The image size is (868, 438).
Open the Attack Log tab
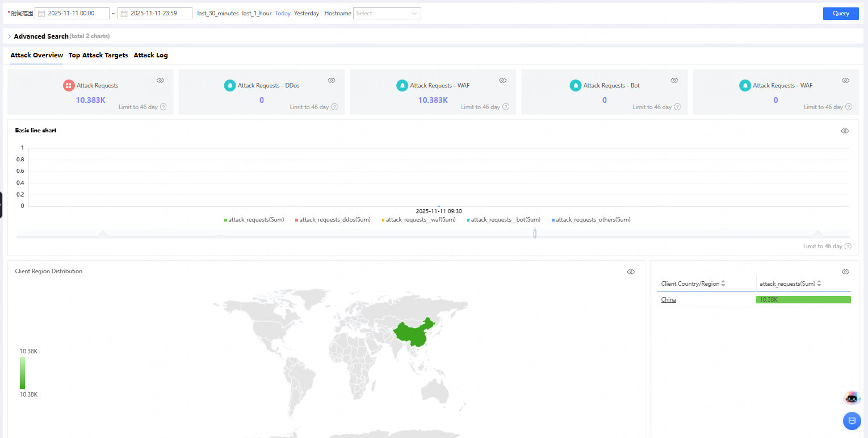pos(150,56)
